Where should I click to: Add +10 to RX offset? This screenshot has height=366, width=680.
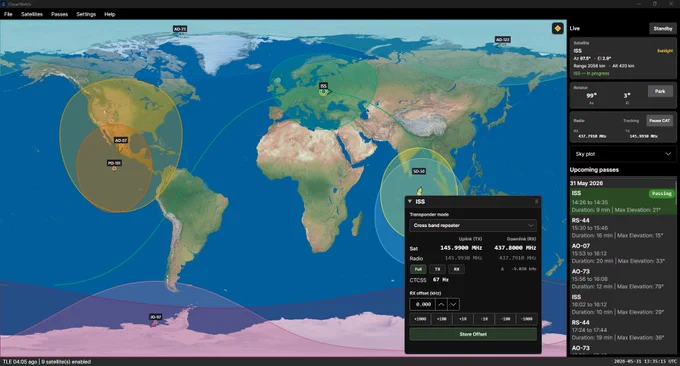point(463,319)
